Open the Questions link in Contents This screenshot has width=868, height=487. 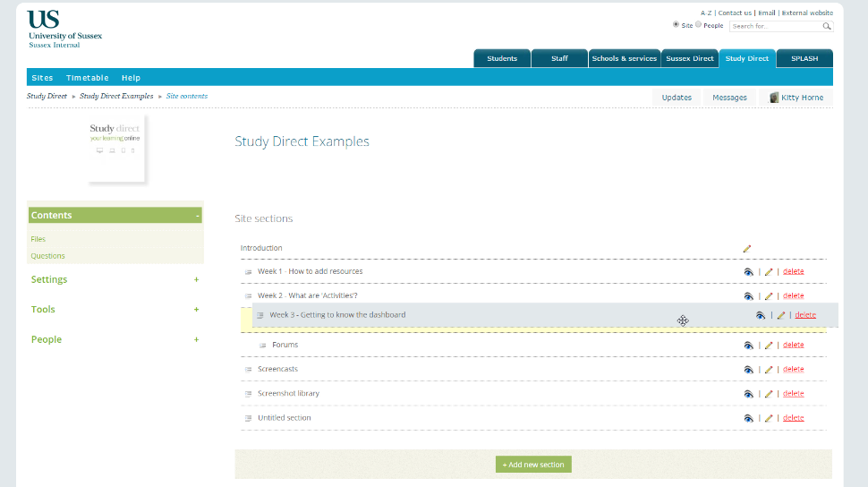pyautogui.click(x=47, y=256)
